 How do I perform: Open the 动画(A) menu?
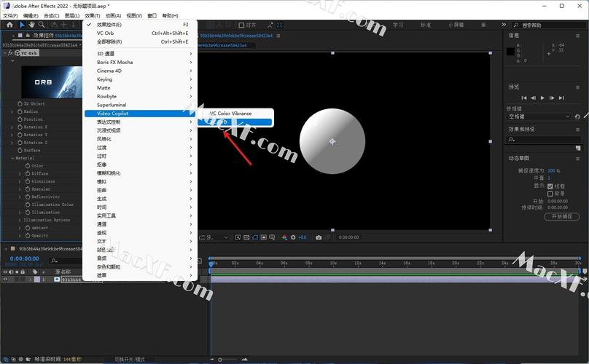[113, 16]
